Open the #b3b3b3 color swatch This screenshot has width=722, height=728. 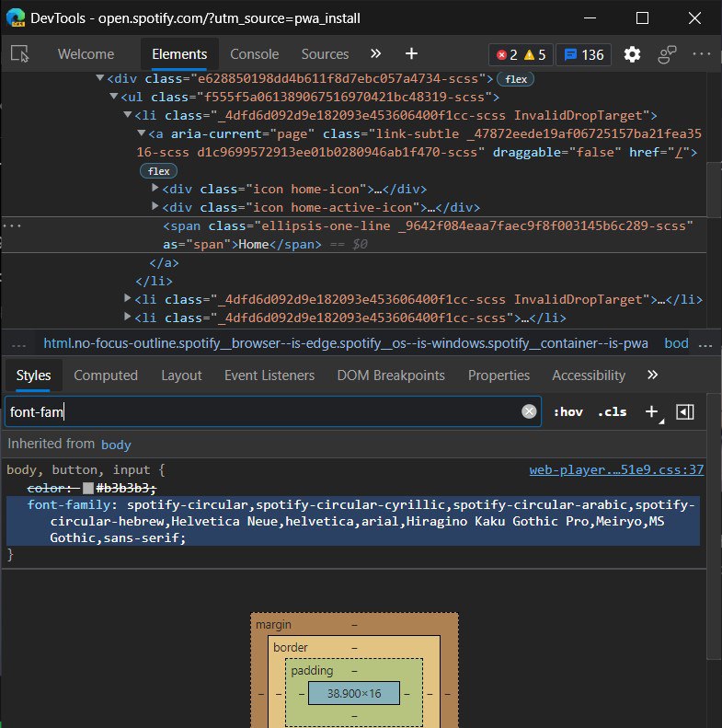coord(87,488)
